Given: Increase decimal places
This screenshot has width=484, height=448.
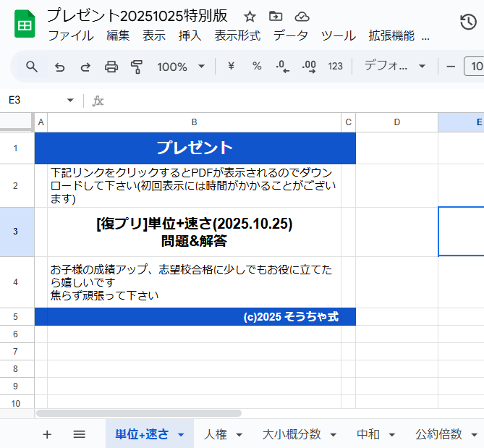Looking at the screenshot, I should [309, 67].
